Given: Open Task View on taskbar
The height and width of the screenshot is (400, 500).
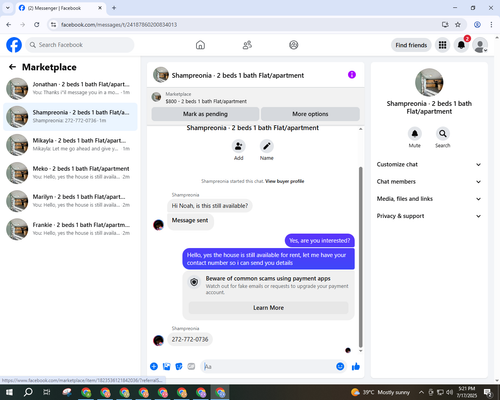Looking at the screenshot, I should coord(47,392).
